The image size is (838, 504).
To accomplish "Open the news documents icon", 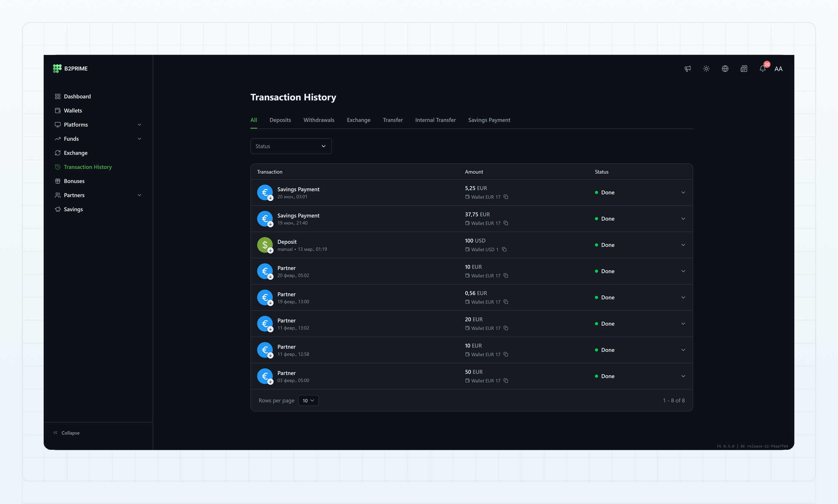I will (744, 69).
